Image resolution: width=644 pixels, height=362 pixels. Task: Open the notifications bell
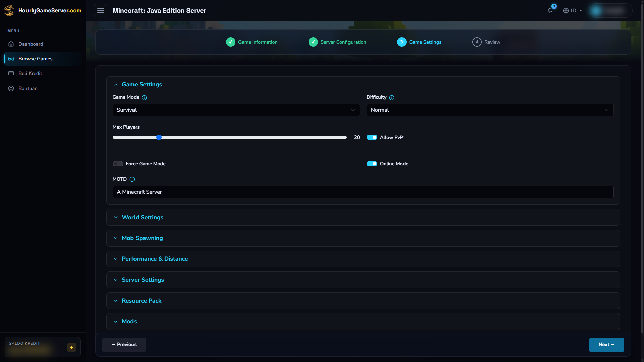click(549, 11)
